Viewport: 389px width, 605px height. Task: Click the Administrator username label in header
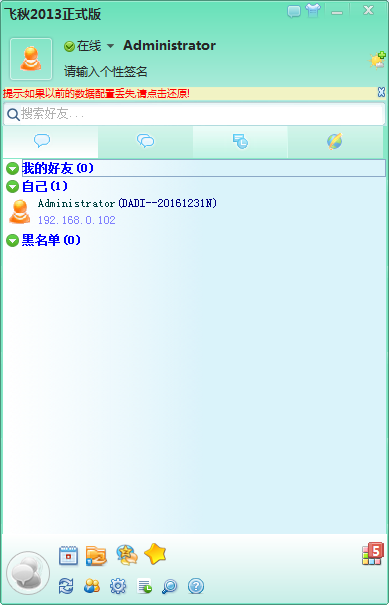click(x=169, y=46)
